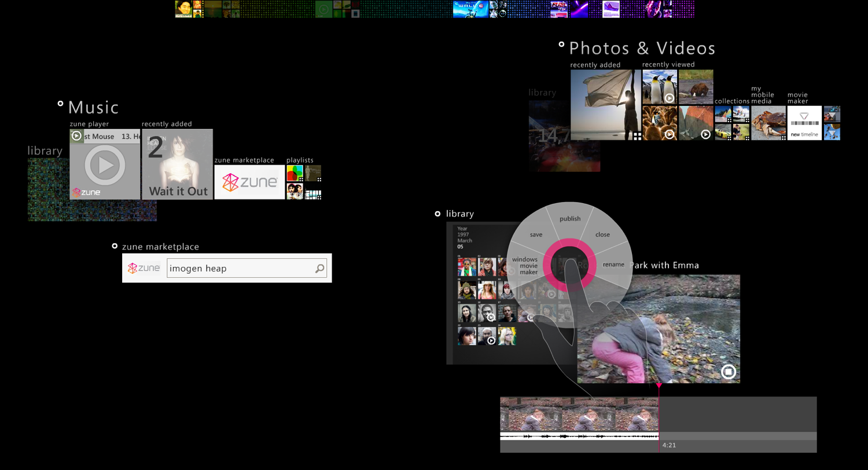The width and height of the screenshot is (868, 470).
Task: Choose close on the radial wheel
Action: click(602, 234)
